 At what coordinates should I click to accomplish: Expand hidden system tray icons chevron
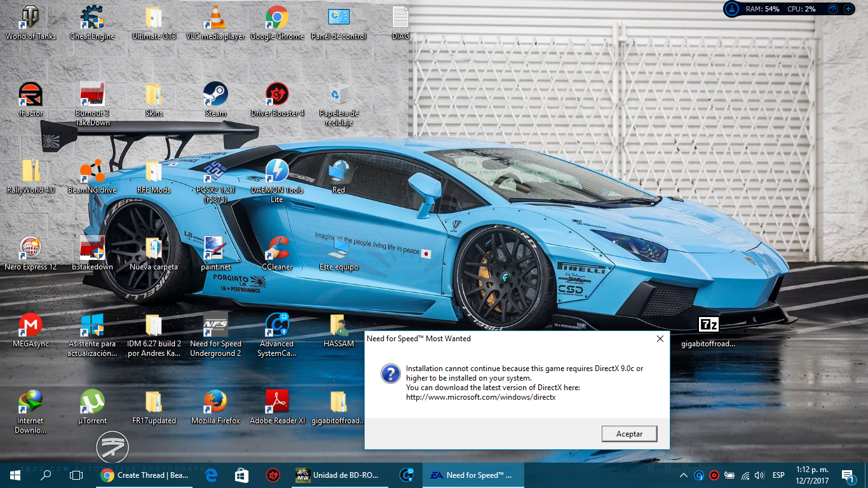tap(684, 475)
